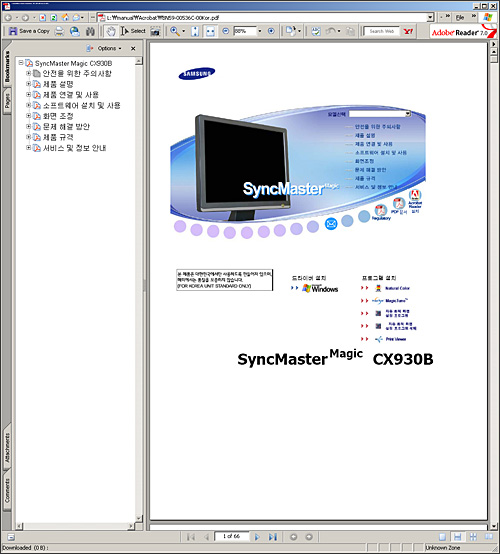Image resolution: width=500 pixels, height=554 pixels.
Task: Open the Attachments tab
Action: click(x=7, y=448)
